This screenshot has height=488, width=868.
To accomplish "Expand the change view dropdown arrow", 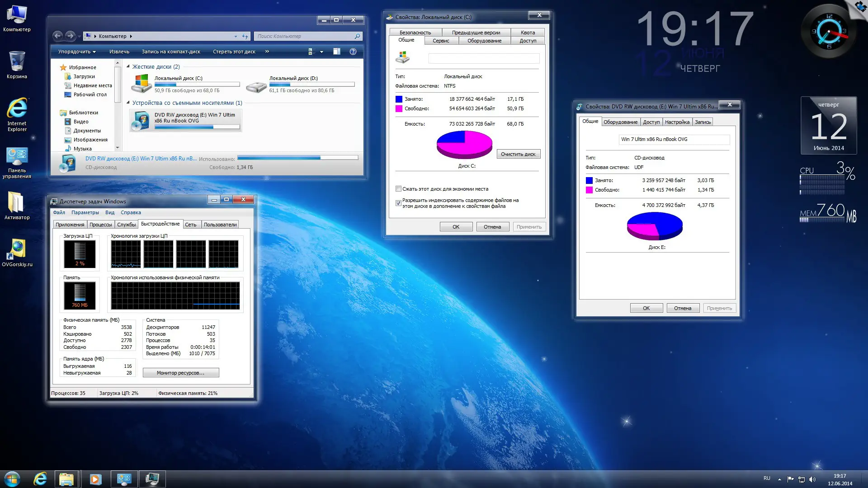I will point(321,52).
